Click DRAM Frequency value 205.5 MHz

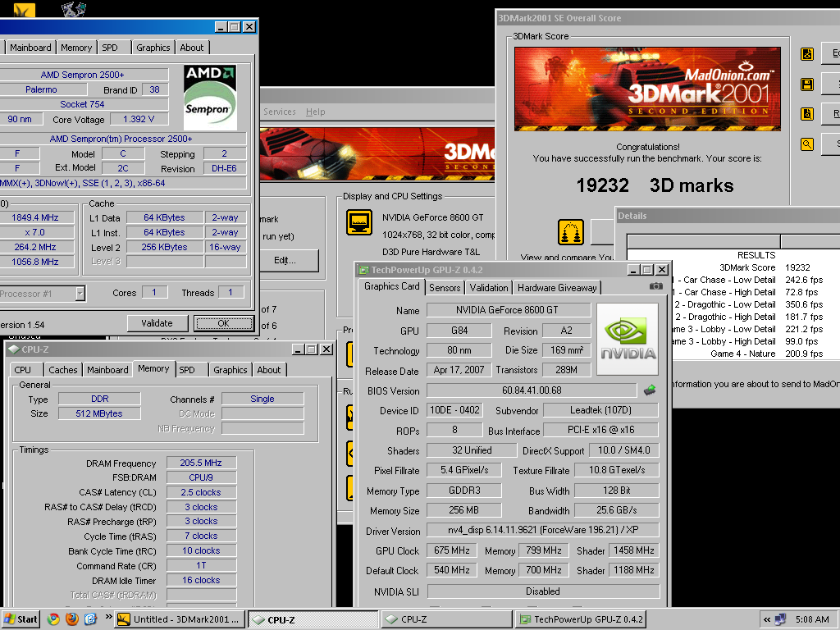[x=201, y=463]
